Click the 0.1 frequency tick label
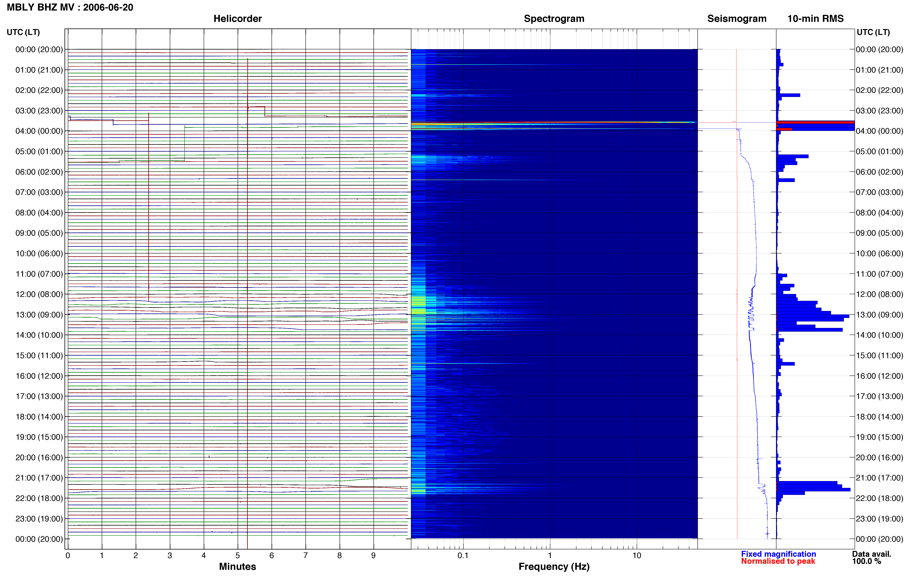This screenshot has height=578, width=924. pyautogui.click(x=463, y=555)
